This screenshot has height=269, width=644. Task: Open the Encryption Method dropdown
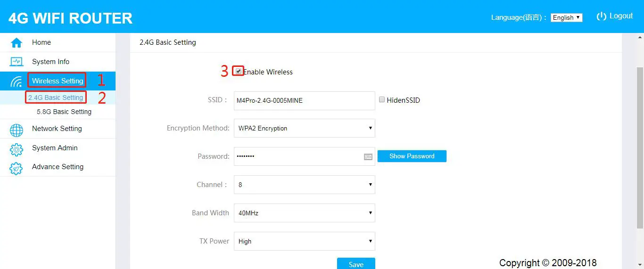coord(305,128)
